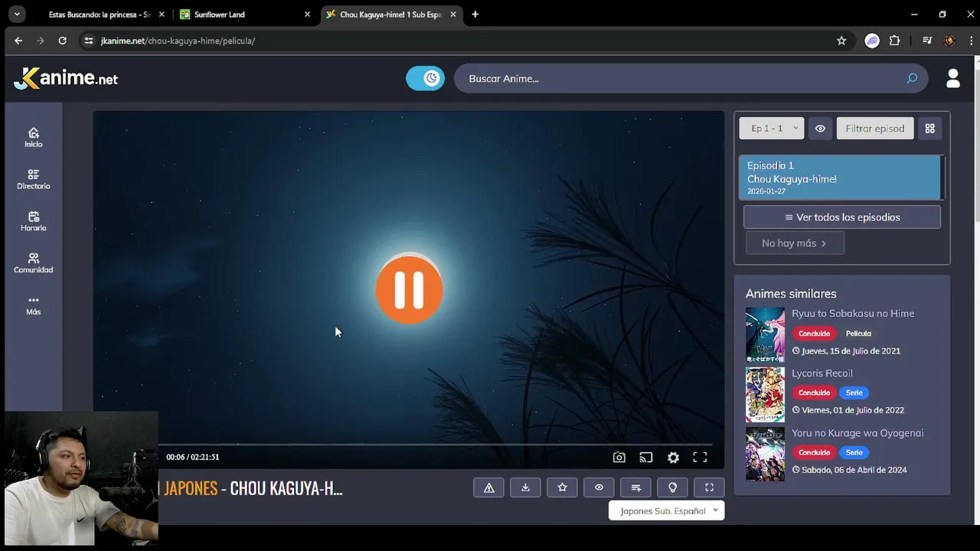Screen dimensions: 980x551
Task: Mark the anime as favorite with the star button
Action: (x=562, y=487)
